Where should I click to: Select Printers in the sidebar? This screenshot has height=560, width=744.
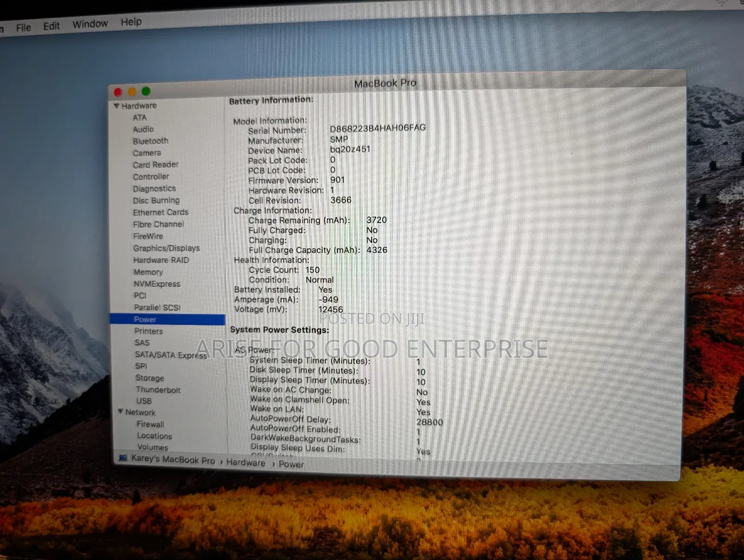[x=149, y=331]
